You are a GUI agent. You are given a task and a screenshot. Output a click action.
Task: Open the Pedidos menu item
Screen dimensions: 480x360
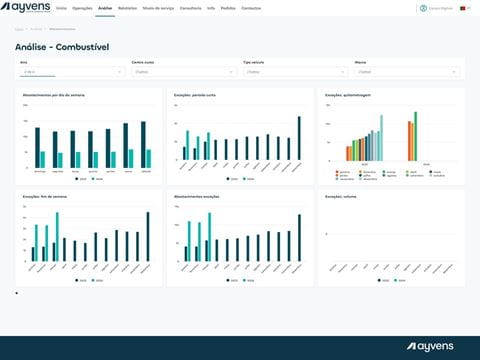pyautogui.click(x=228, y=8)
